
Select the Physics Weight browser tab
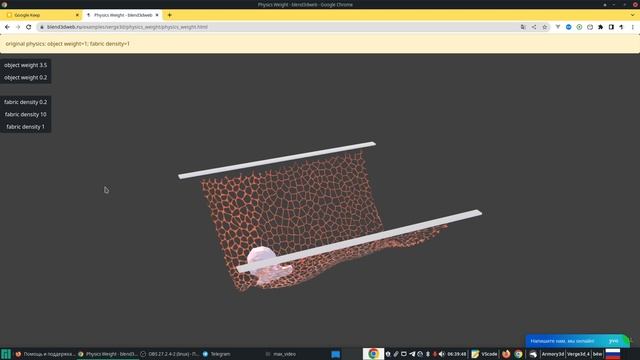[x=122, y=15]
